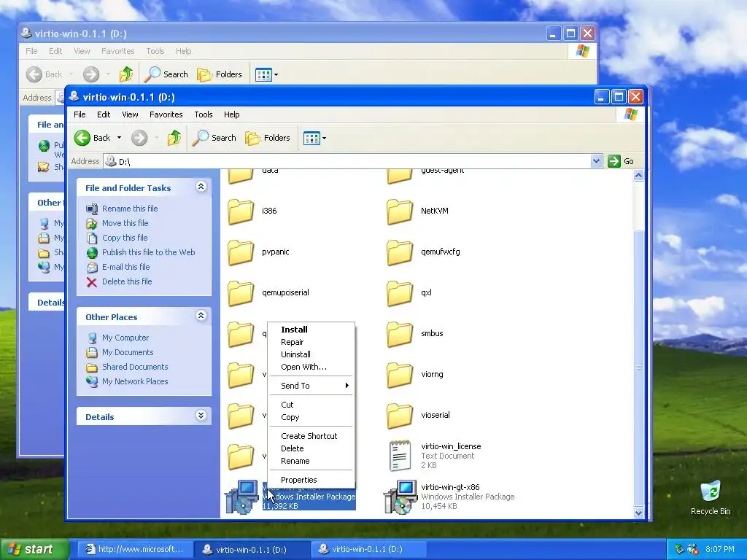This screenshot has width=747, height=560.
Task: Select Cut in the context menu
Action: point(311,405)
